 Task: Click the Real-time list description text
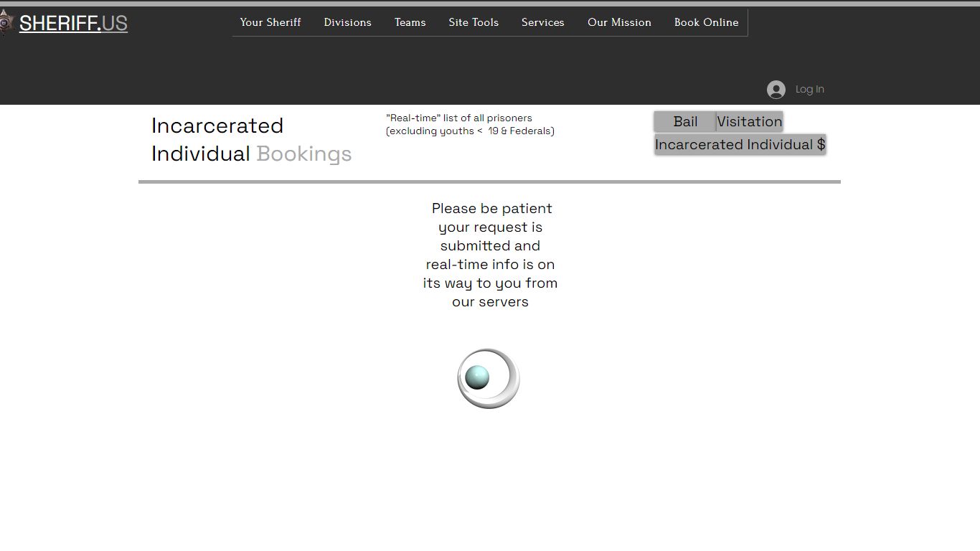coord(469,124)
